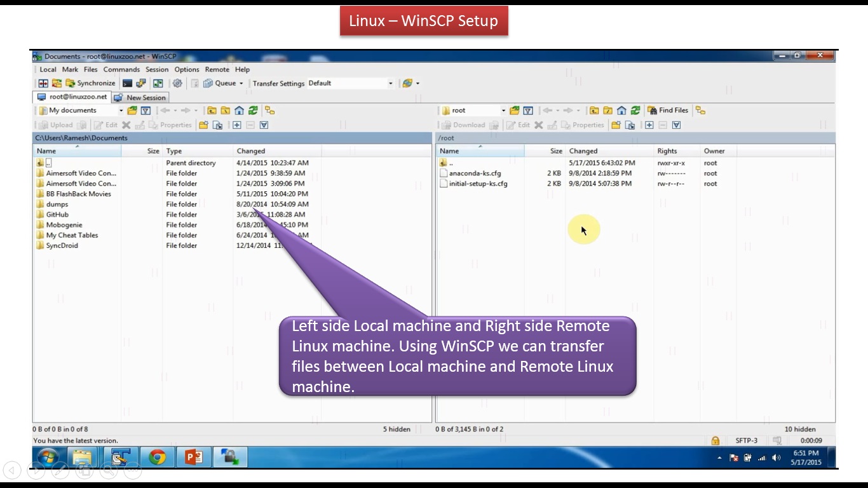Open the Help menu

242,70
